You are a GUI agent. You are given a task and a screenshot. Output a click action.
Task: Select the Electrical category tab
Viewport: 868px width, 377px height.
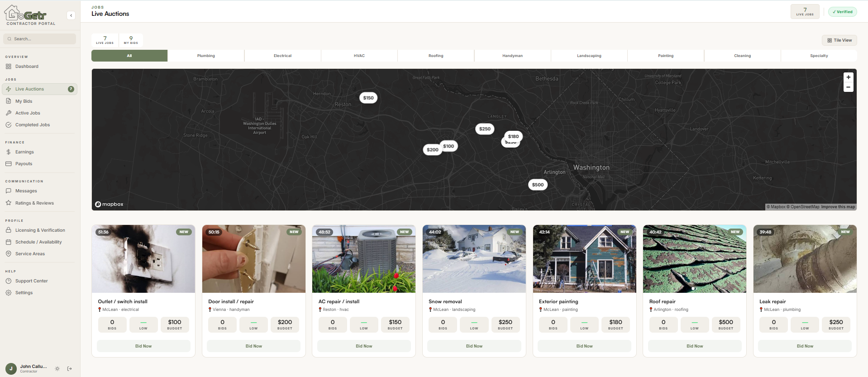click(x=283, y=56)
